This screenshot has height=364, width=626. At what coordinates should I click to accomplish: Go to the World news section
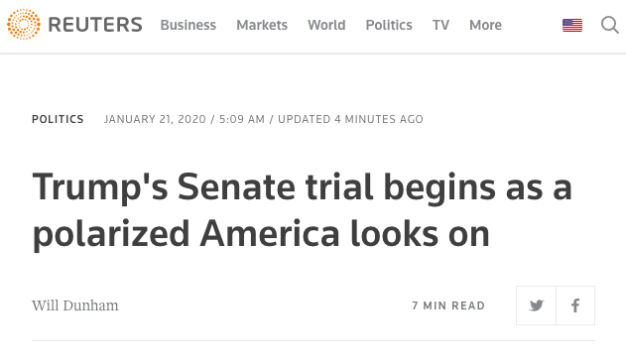[x=326, y=25]
